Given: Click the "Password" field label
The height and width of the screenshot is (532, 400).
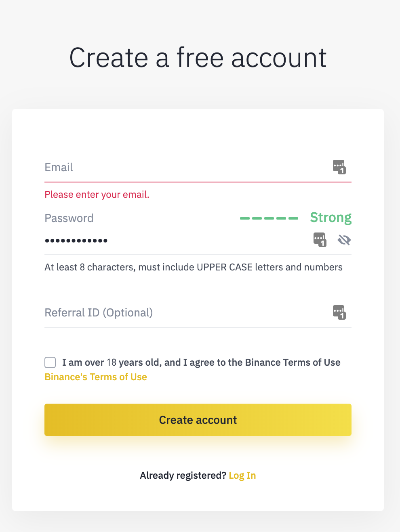Looking at the screenshot, I should coord(69,218).
